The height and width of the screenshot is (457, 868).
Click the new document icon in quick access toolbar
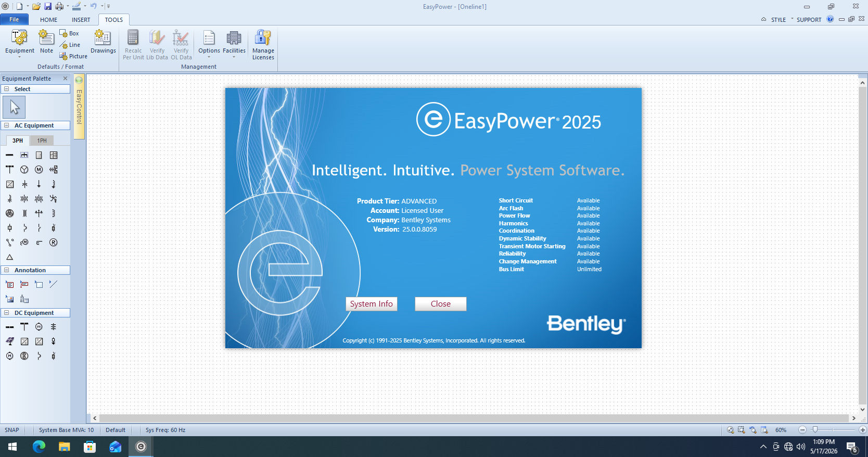[19, 6]
